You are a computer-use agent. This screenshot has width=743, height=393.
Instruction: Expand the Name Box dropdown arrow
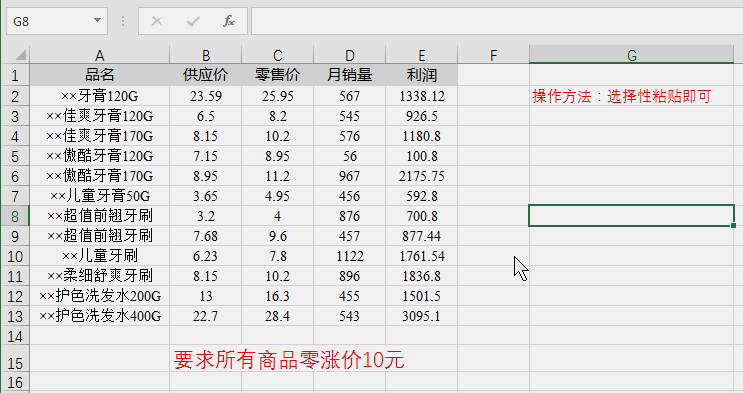[97, 21]
